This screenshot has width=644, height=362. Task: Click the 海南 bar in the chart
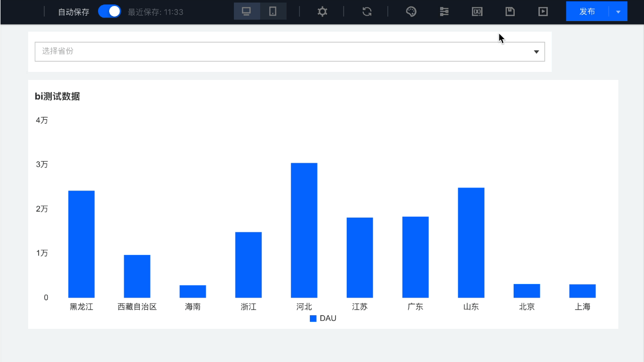(x=193, y=292)
